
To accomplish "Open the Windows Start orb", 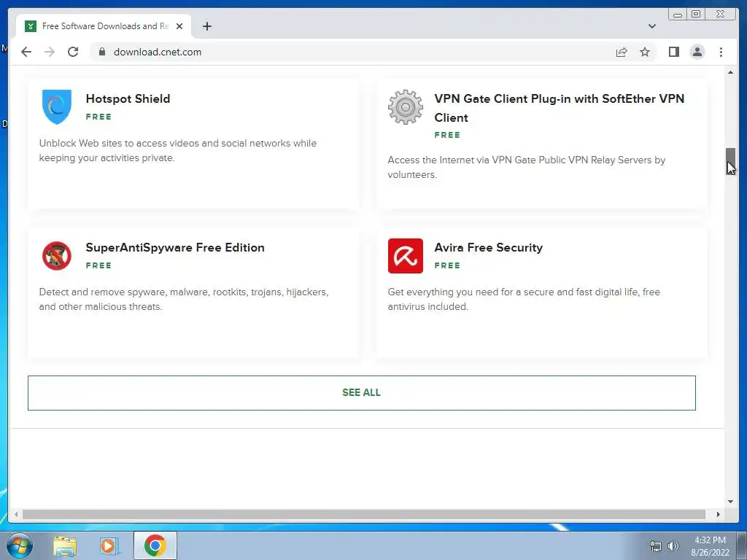I will [20, 545].
